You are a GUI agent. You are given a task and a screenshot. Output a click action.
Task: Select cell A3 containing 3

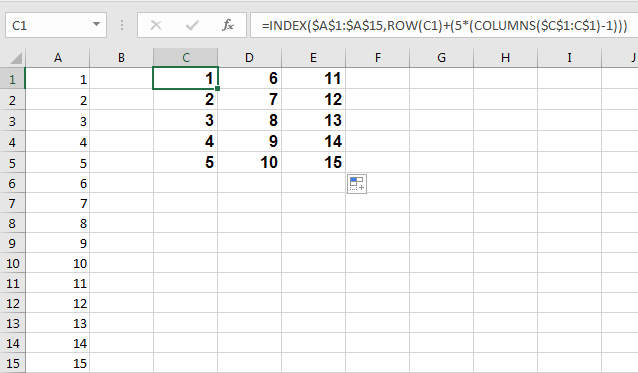tap(57, 121)
